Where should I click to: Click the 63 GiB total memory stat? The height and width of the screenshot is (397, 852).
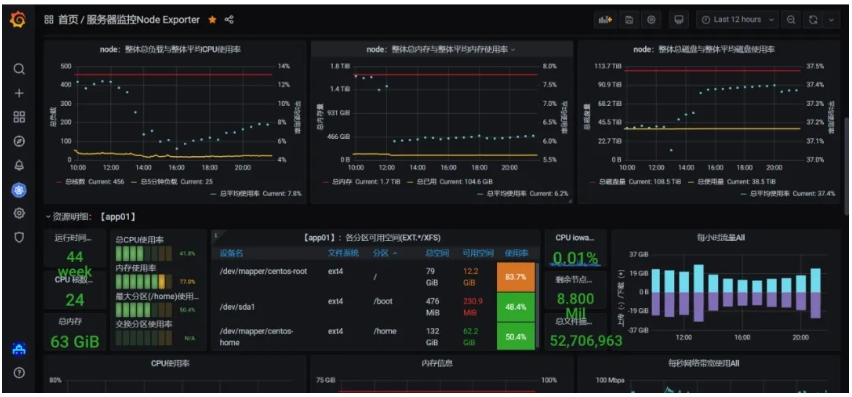click(x=75, y=341)
